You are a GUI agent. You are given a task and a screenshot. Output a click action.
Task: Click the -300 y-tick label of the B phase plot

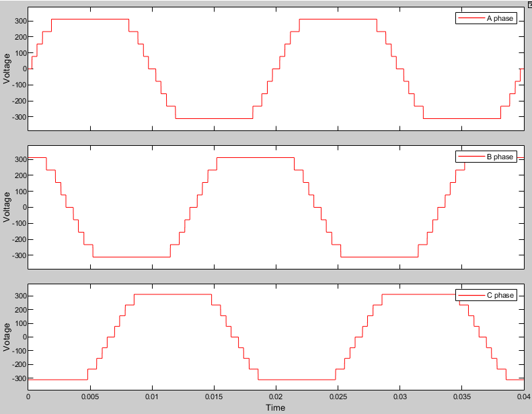[x=20, y=255]
